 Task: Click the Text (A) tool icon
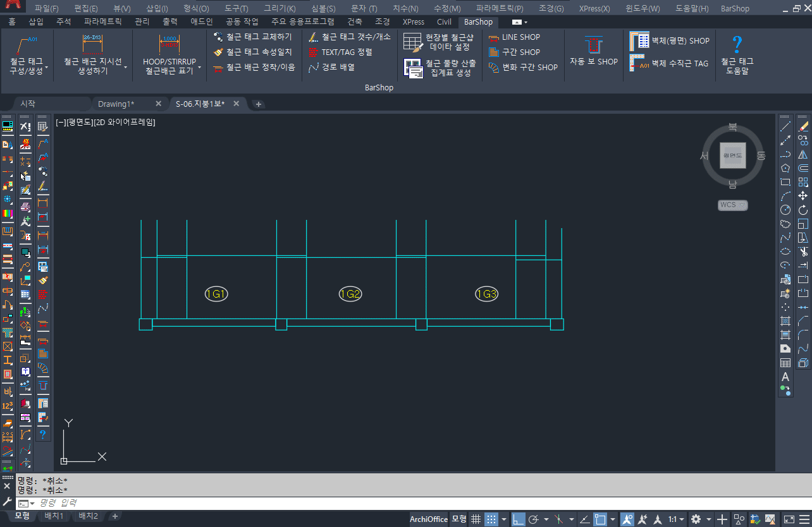point(785,377)
